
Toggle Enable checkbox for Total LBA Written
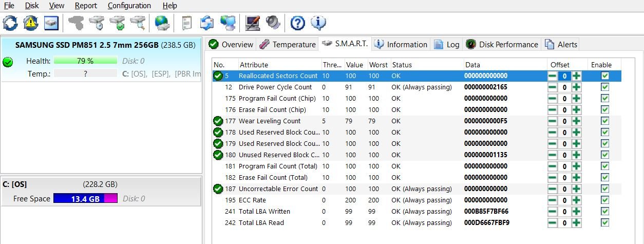605,211
